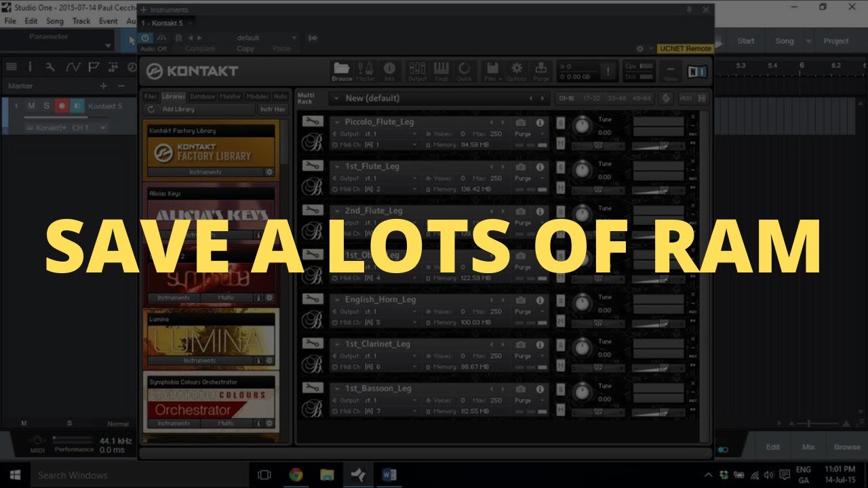
Task: Open Purge dropdown on Piccolo_Flute_Leg
Action: 530,134
